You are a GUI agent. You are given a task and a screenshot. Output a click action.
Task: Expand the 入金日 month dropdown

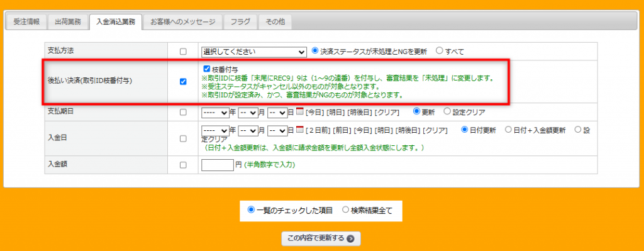coord(248,131)
